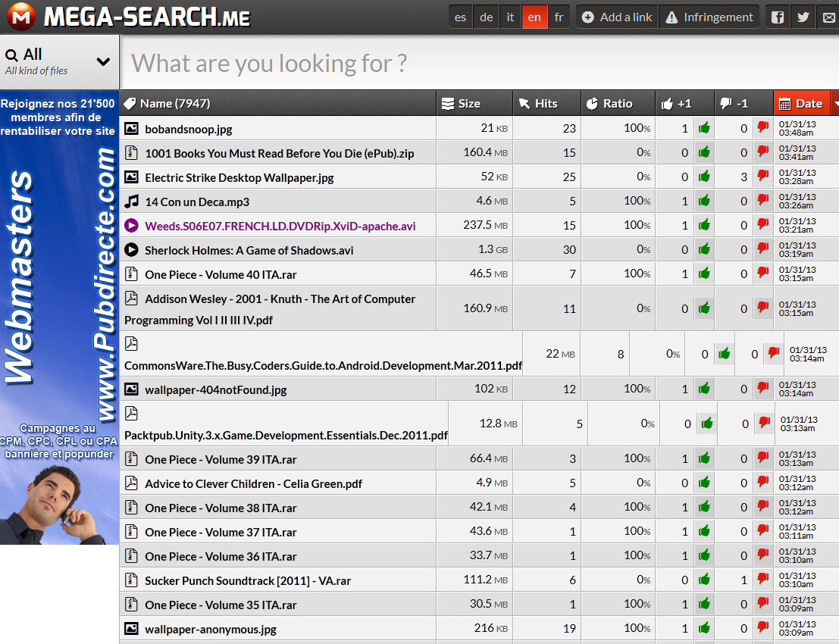Image resolution: width=839 pixels, height=644 pixels.
Task: Click the MEGA-SEARCH.ME logo
Action: (x=127, y=17)
